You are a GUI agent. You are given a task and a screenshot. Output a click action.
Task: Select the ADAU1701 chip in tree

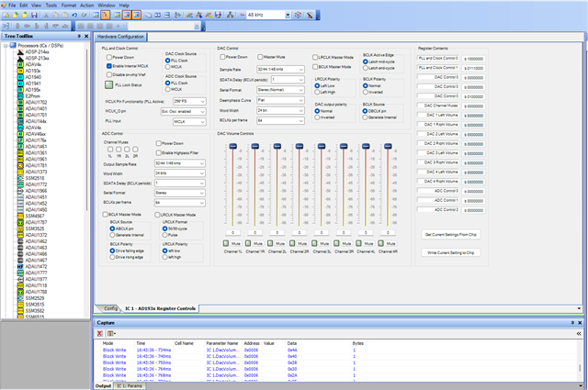tap(36, 115)
